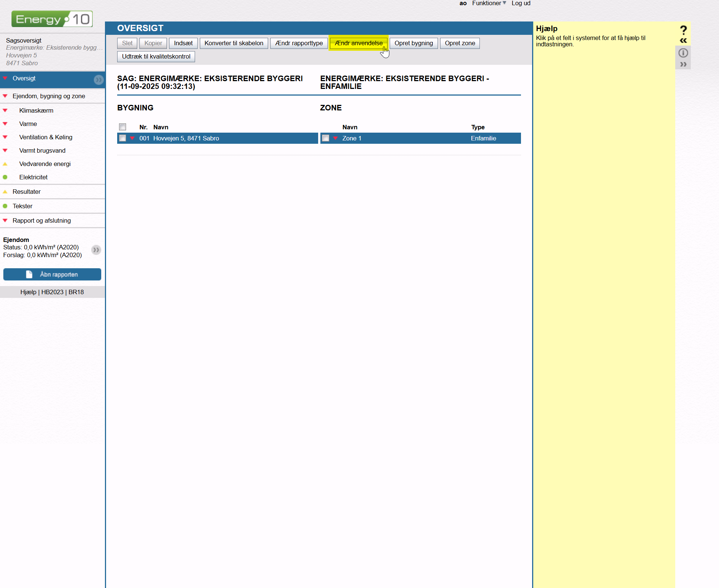Open Klimaskærm in the sidebar
Viewport: 719px width, 588px height.
coord(36,110)
